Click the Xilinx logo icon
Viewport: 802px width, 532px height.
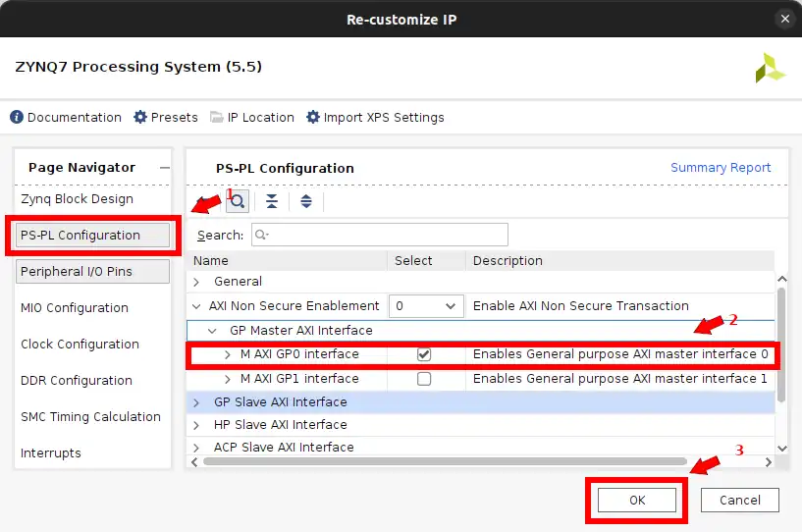[x=770, y=68]
